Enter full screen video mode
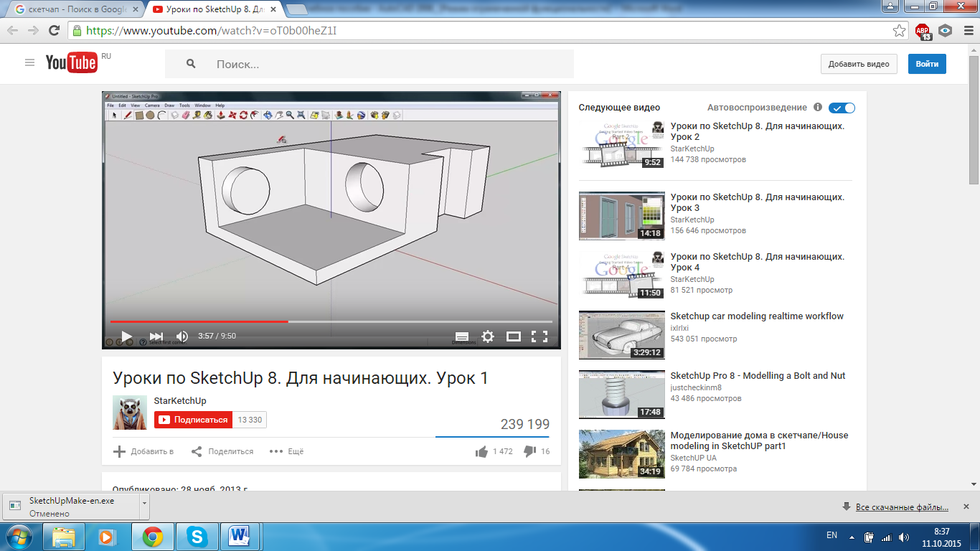The image size is (980, 551). pos(540,336)
